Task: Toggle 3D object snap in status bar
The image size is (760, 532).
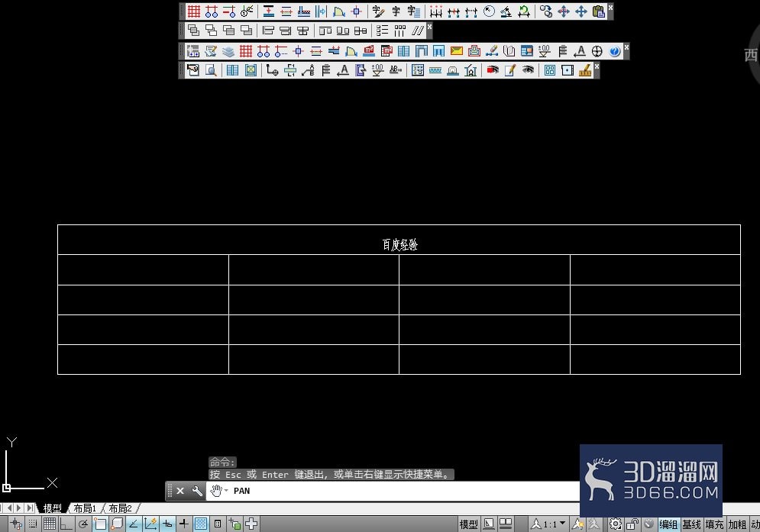Action: pyautogui.click(x=117, y=524)
